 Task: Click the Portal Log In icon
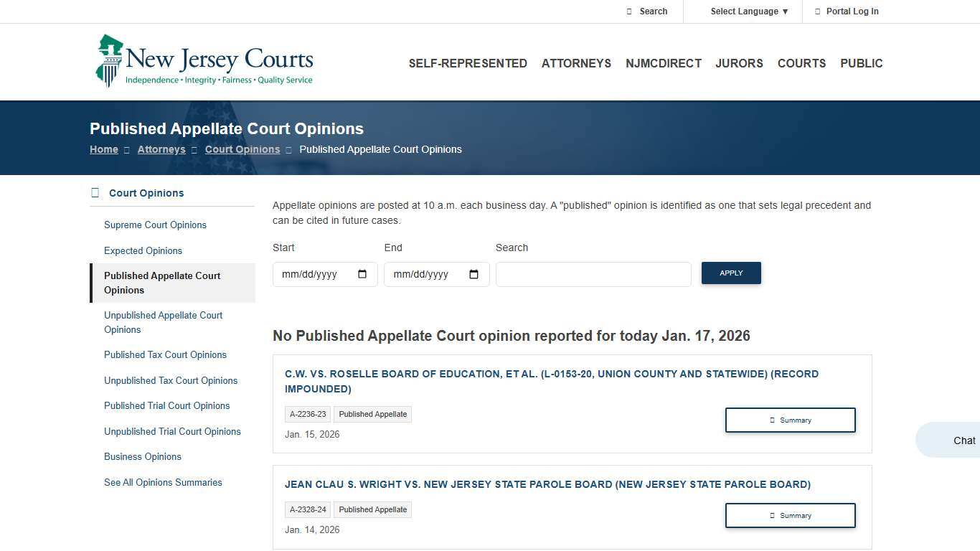coord(817,11)
